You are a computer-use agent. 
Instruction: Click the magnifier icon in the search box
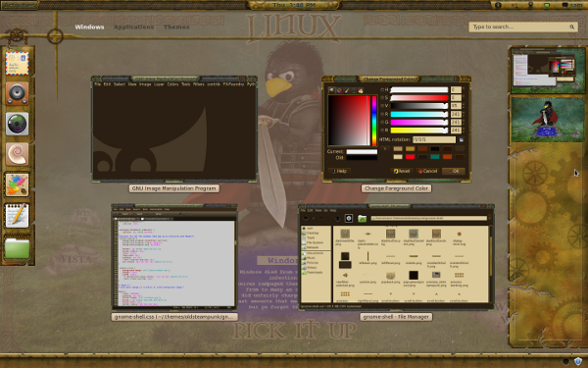(572, 27)
